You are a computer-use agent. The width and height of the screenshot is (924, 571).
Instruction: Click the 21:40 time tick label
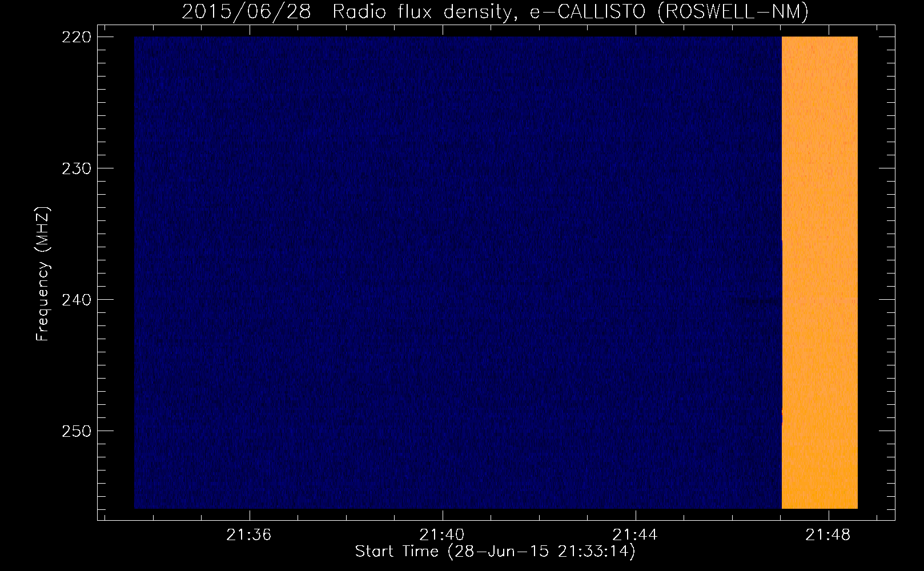tap(442, 535)
